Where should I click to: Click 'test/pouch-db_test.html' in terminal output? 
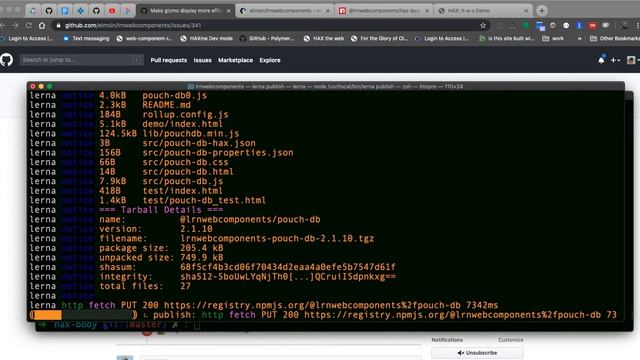coord(204,200)
